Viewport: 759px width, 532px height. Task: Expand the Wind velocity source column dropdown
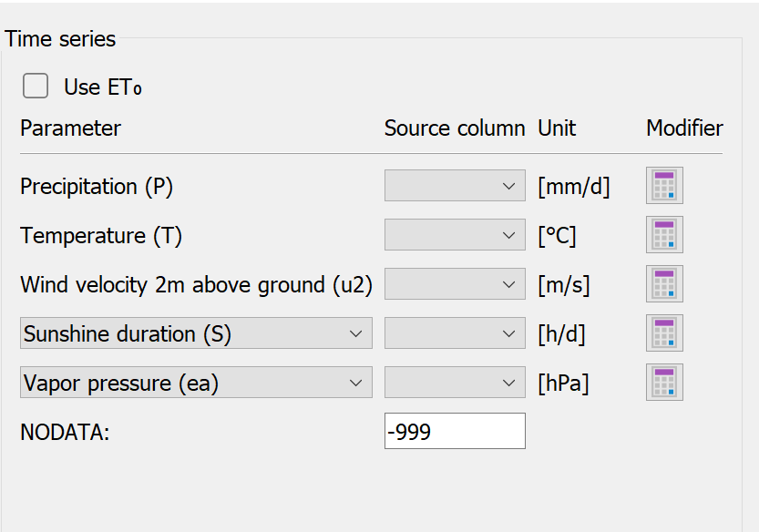[x=455, y=283]
